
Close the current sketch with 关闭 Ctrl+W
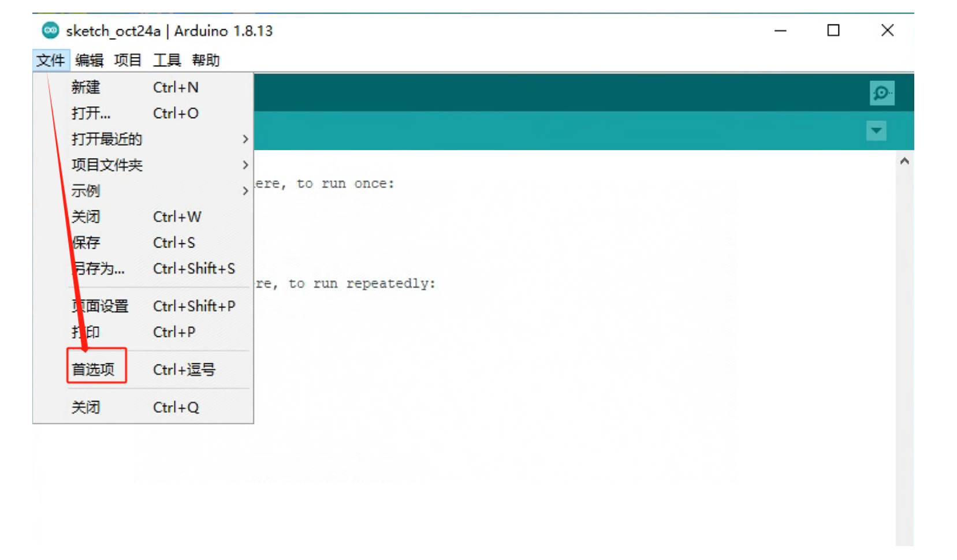point(86,216)
